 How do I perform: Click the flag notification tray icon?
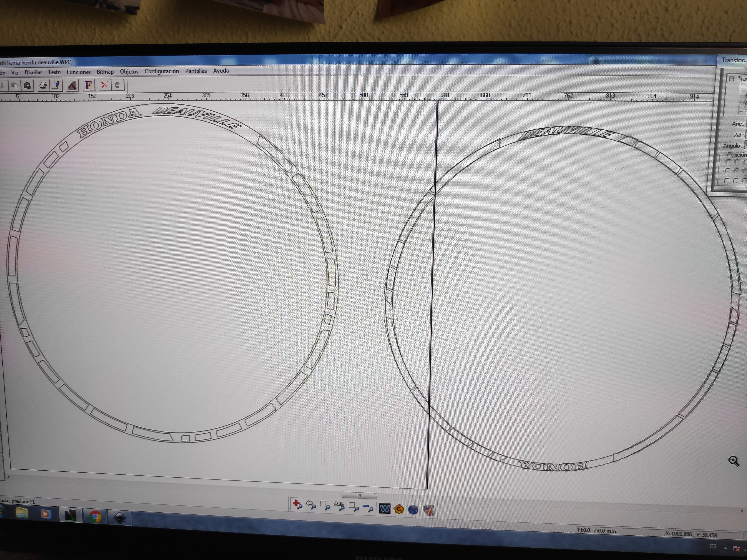(736, 549)
